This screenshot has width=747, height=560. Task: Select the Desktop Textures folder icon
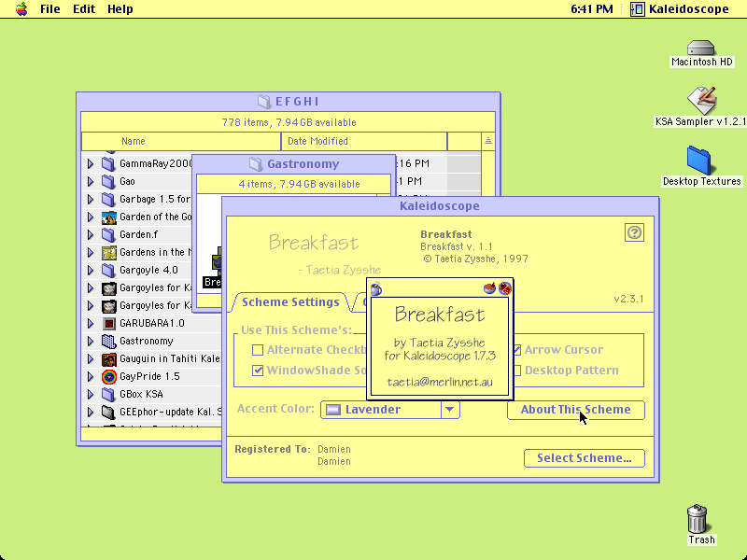pos(698,161)
